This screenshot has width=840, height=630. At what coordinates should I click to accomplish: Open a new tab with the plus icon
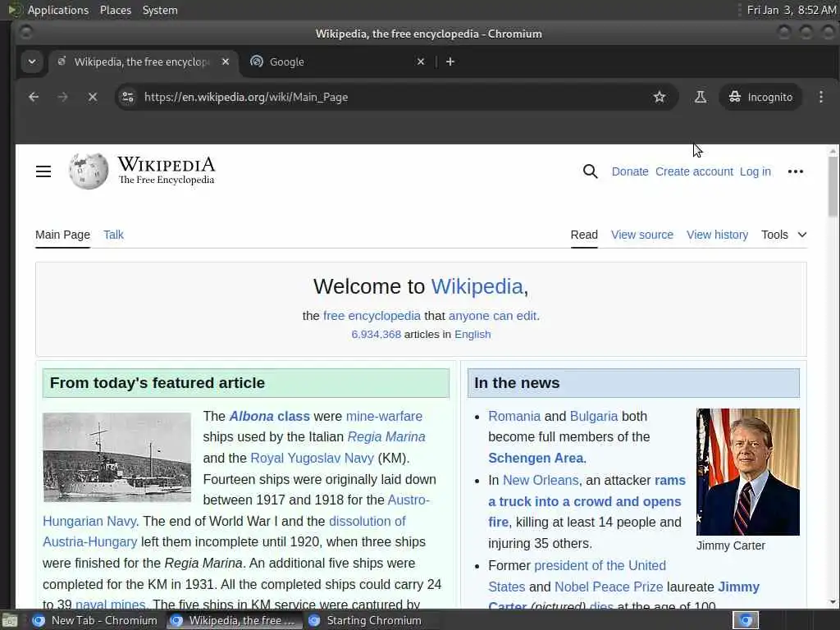tap(450, 62)
